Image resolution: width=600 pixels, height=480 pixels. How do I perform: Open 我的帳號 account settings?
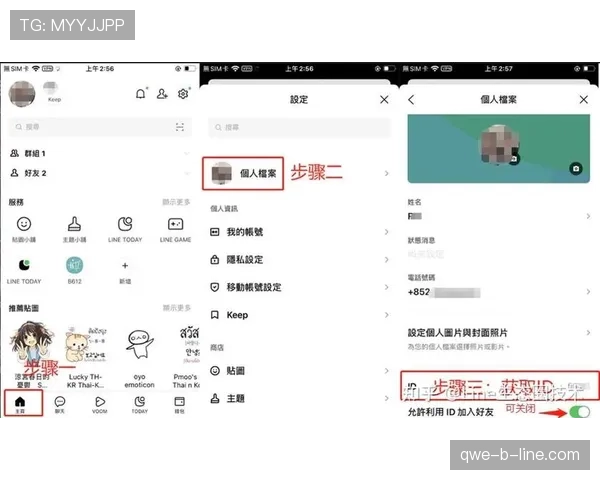pyautogui.click(x=300, y=232)
